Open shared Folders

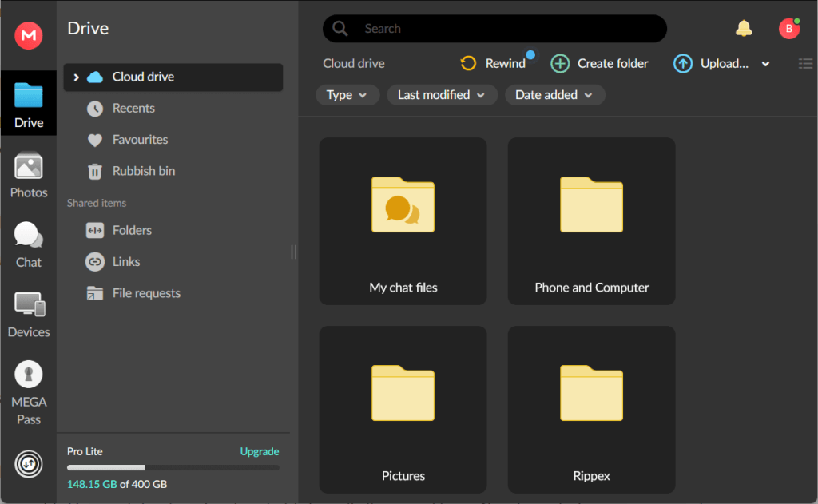tap(132, 230)
